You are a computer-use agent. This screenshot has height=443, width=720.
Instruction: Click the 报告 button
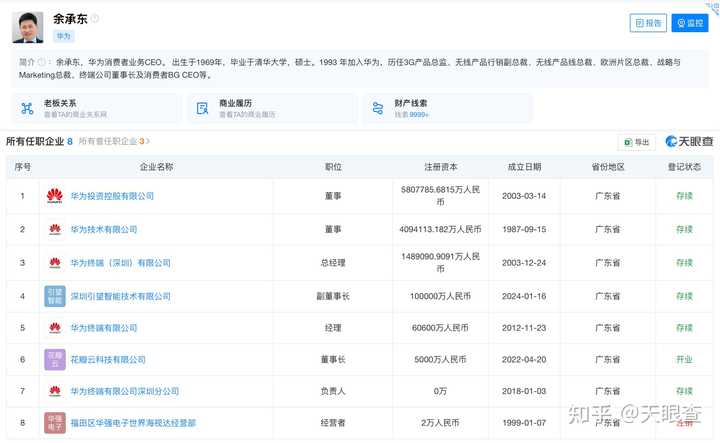648,23
